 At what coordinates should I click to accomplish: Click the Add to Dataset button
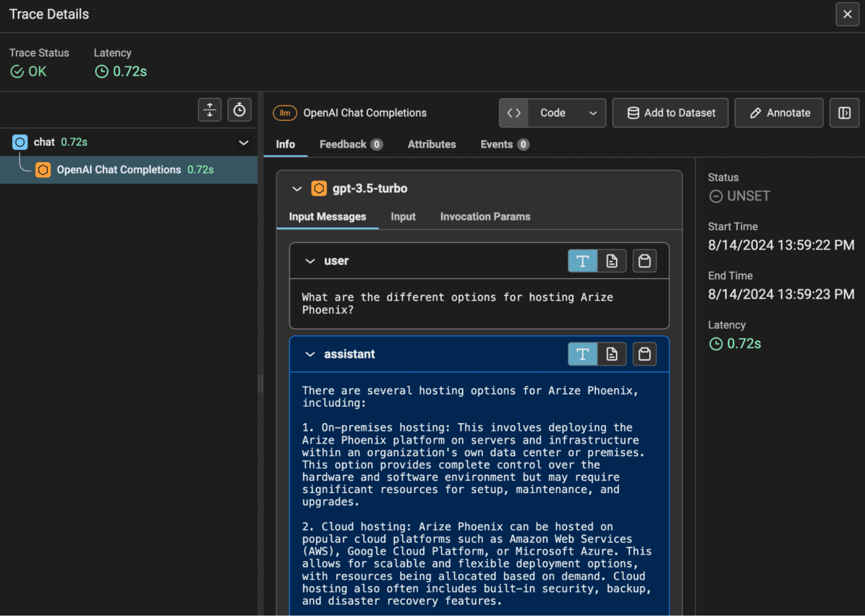(x=670, y=113)
